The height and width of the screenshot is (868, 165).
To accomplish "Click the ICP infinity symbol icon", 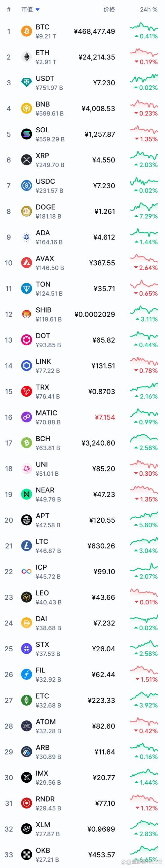I will tap(26, 572).
